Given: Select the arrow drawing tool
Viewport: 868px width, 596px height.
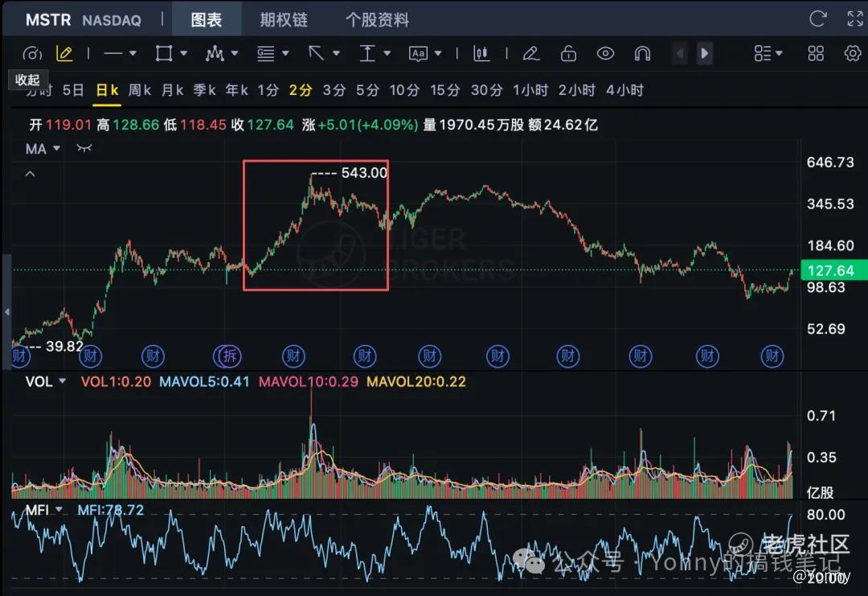Looking at the screenshot, I should (316, 53).
